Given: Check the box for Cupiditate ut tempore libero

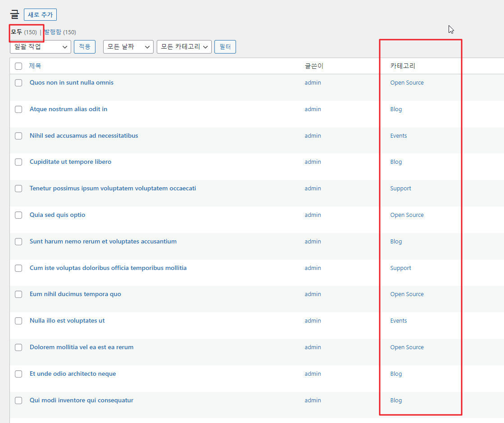Looking at the screenshot, I should pyautogui.click(x=18, y=162).
